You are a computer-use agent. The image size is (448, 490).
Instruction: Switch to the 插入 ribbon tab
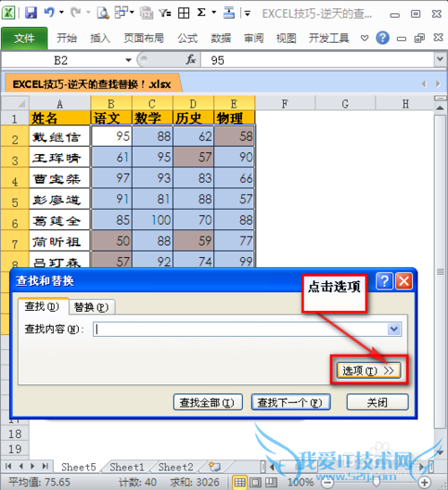coord(100,39)
